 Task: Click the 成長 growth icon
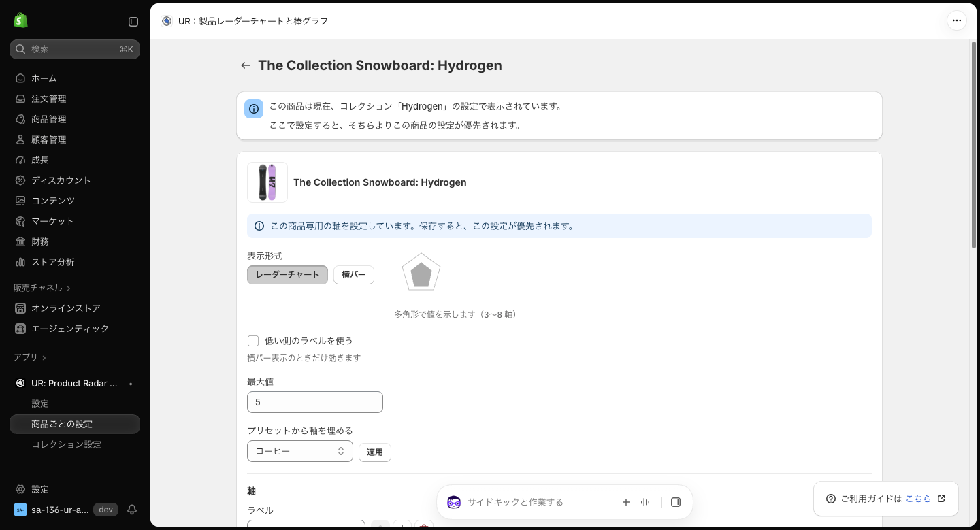click(20, 160)
